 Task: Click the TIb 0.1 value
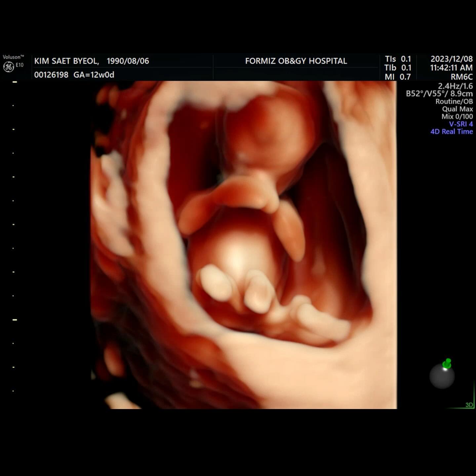click(398, 68)
